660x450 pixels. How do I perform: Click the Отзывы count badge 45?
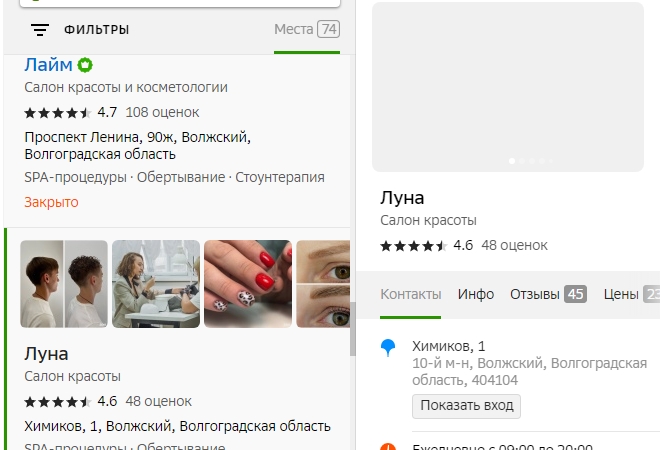coord(575,294)
